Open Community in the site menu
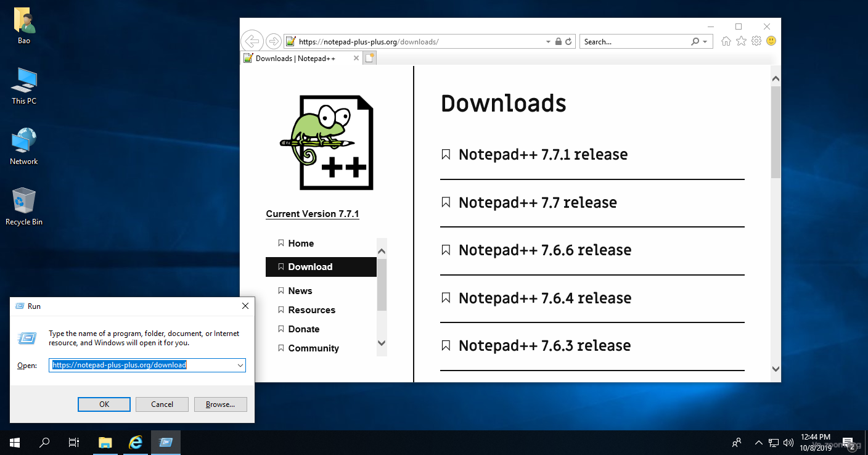 point(313,348)
